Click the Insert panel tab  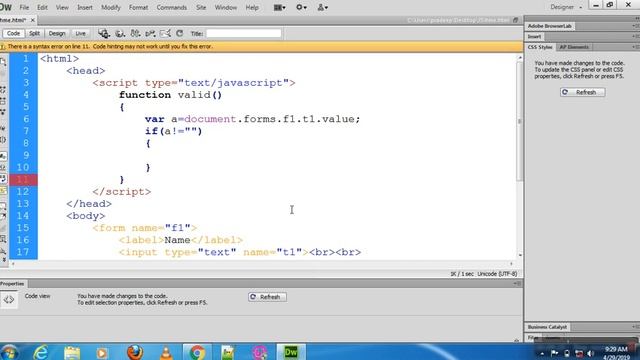click(x=534, y=37)
